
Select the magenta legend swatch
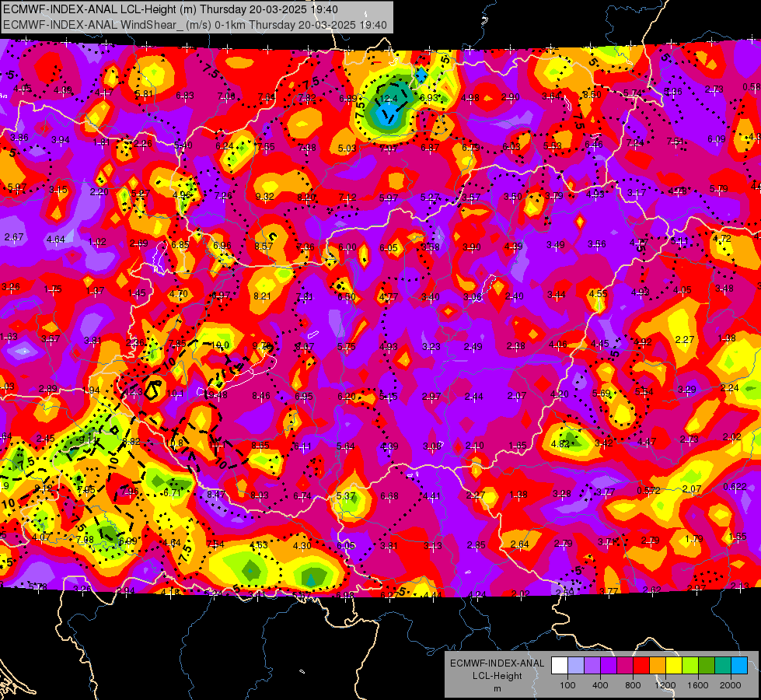pos(625,665)
